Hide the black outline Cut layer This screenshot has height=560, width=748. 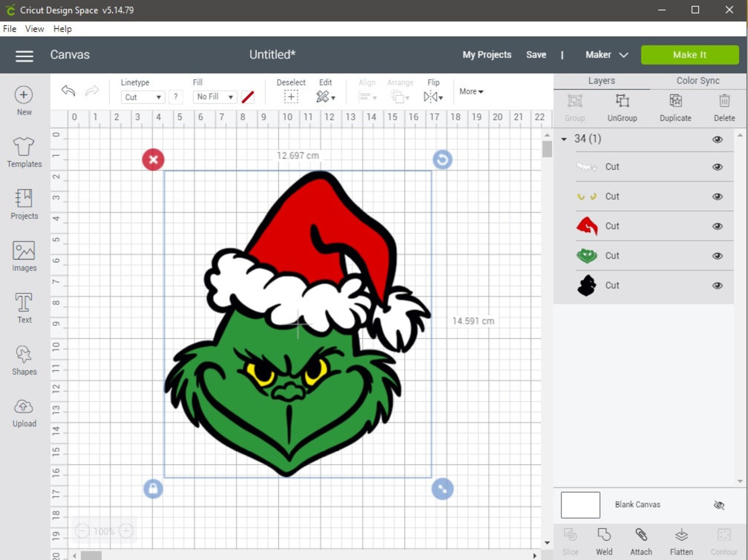point(717,285)
